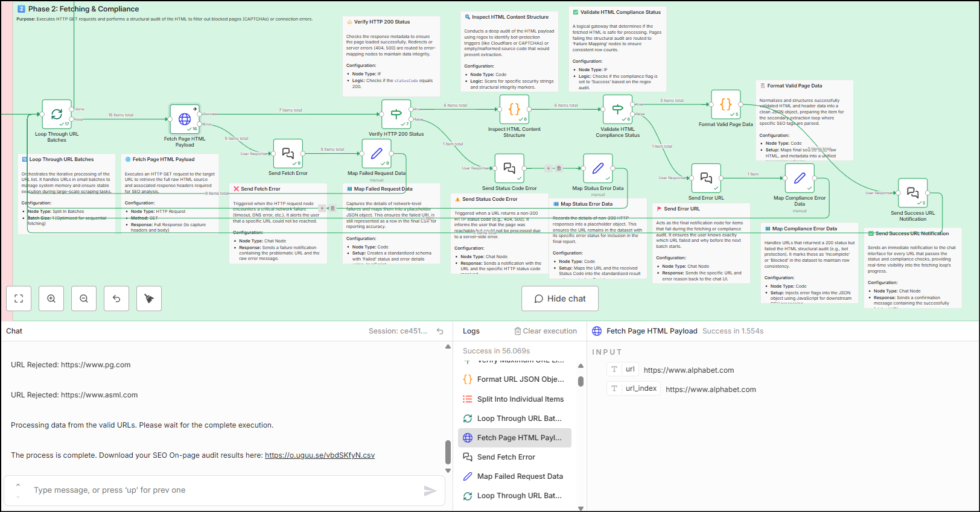The image size is (980, 512).
Task: Click the Chat panel title
Action: click(14, 331)
